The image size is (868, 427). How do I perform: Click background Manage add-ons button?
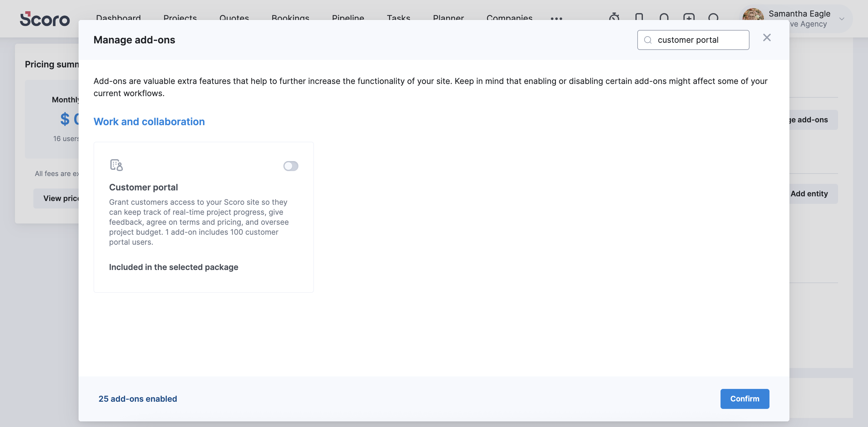pyautogui.click(x=813, y=120)
